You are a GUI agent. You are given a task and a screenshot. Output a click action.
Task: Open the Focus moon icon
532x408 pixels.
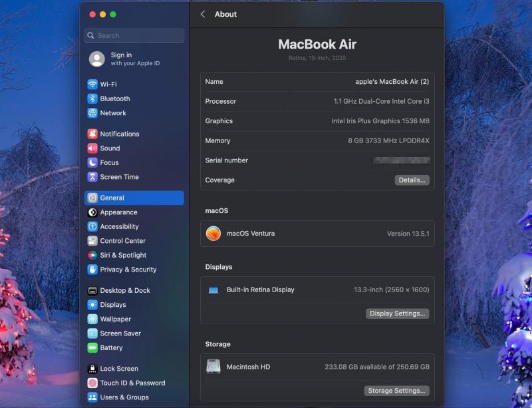click(x=92, y=162)
